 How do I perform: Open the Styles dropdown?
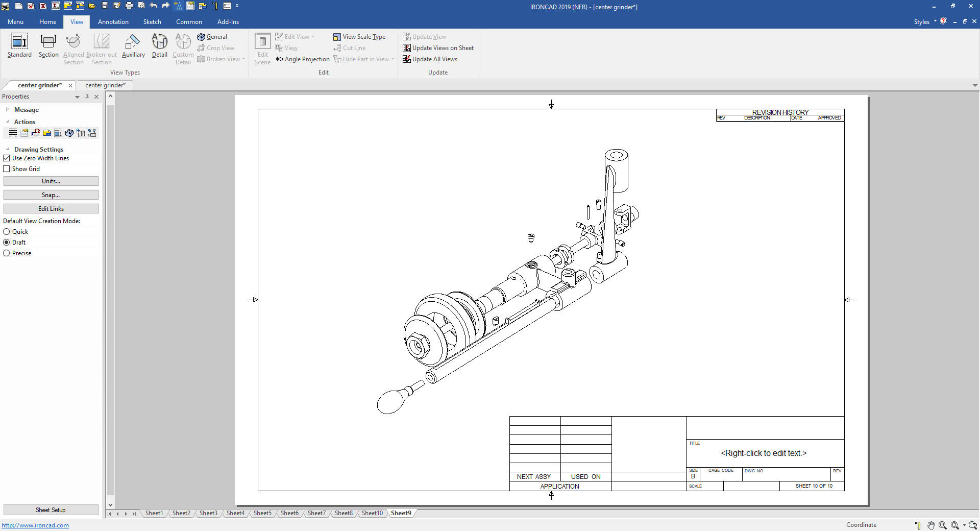tap(925, 21)
